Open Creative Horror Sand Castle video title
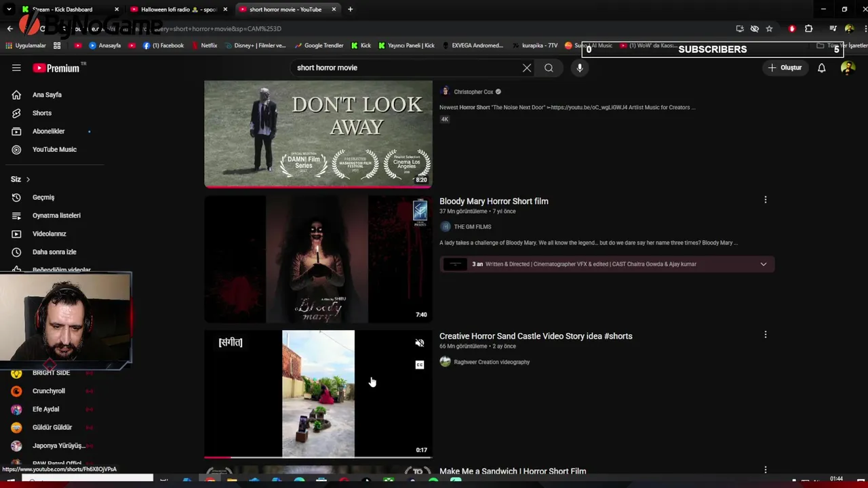868x488 pixels. [536, 336]
